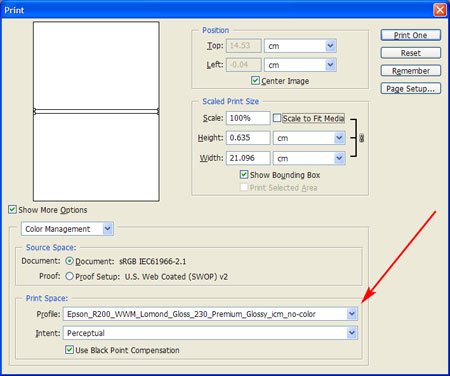450x376 pixels.
Task: Toggle Show Bounding Box checkbox
Action: [244, 175]
